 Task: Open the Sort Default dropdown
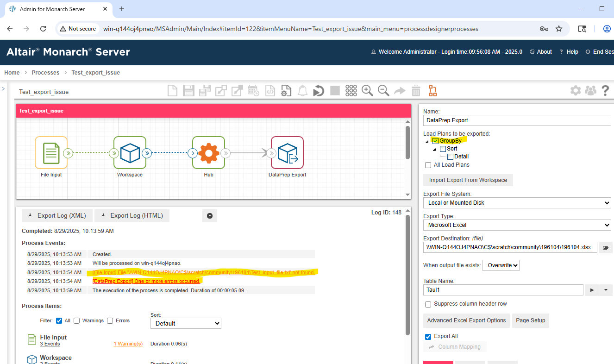(186, 323)
